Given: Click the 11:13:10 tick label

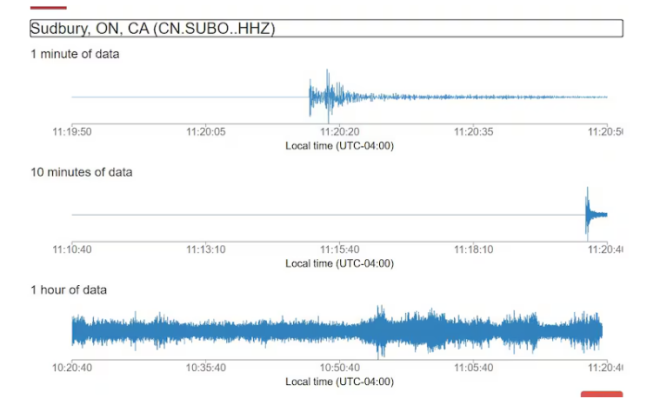Looking at the screenshot, I should (x=206, y=249).
